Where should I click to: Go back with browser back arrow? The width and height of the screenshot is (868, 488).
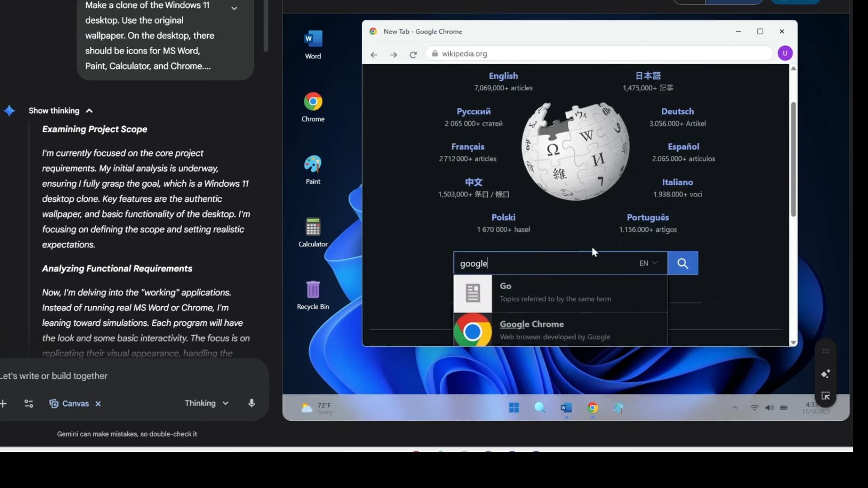pos(374,55)
